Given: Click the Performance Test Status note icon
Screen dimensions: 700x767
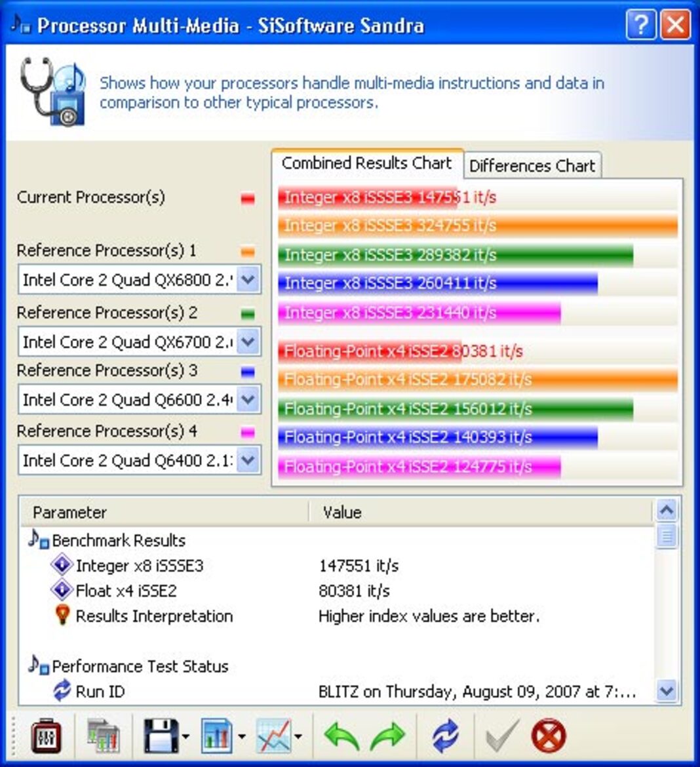Looking at the screenshot, I should click(39, 665).
